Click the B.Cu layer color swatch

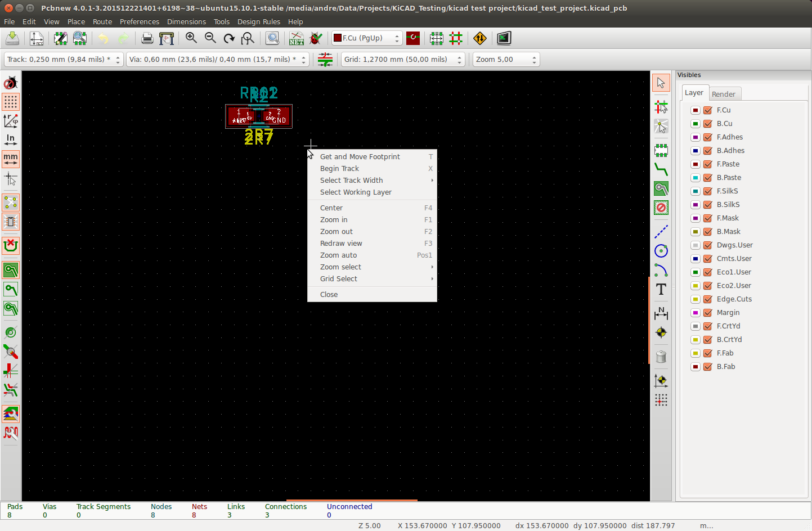(696, 124)
